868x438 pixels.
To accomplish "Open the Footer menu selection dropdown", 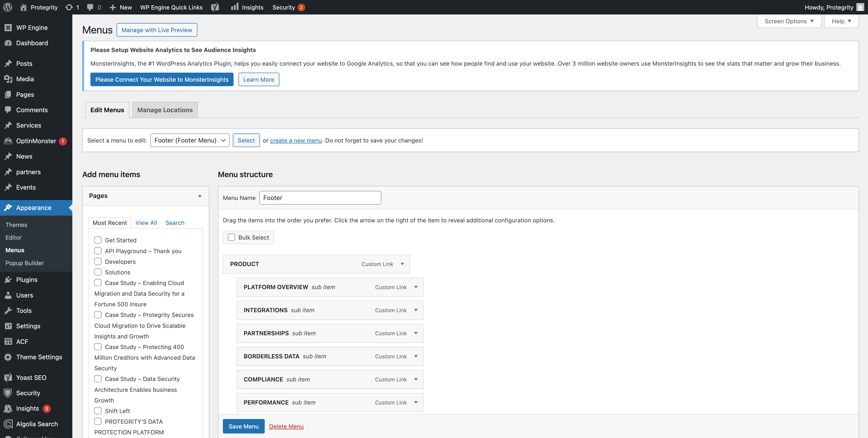I will [x=190, y=140].
